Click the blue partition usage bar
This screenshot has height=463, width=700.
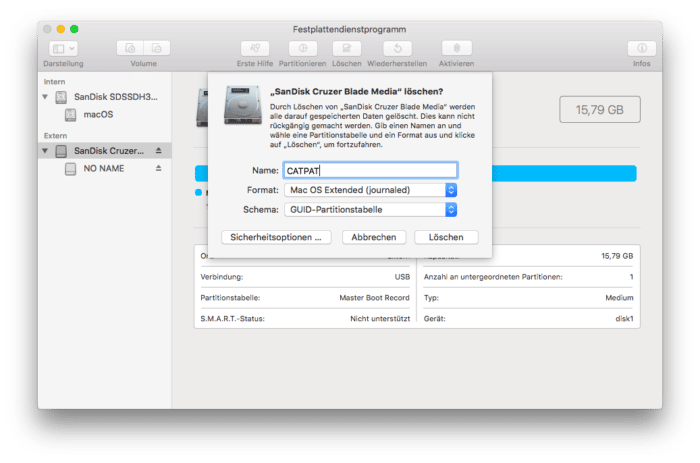564,173
